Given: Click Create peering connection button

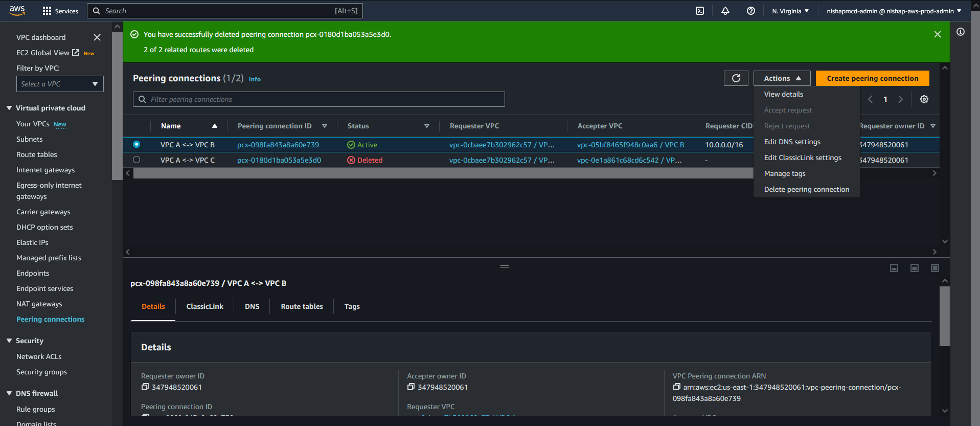Looking at the screenshot, I should point(872,78).
